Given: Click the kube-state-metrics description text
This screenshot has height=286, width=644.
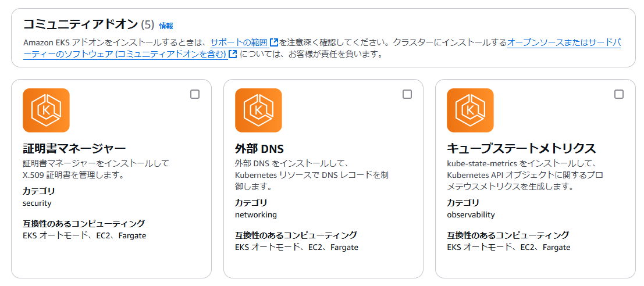Looking at the screenshot, I should [x=525, y=175].
